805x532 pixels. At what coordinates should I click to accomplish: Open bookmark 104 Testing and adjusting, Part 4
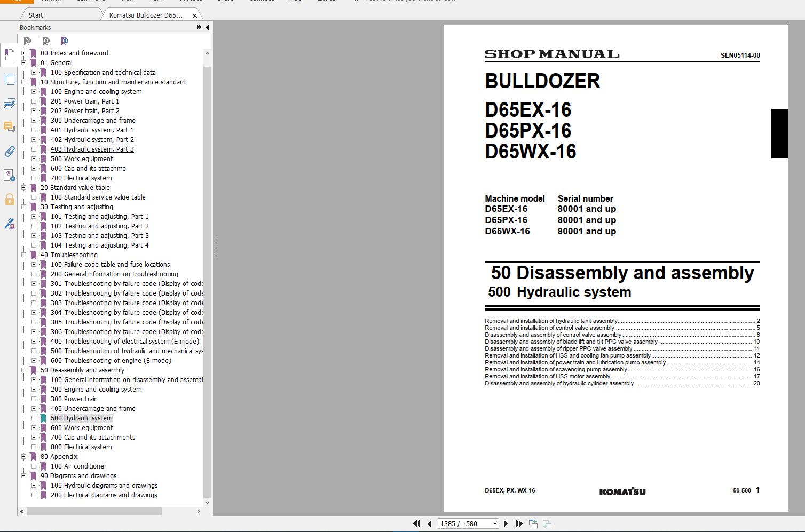point(99,245)
